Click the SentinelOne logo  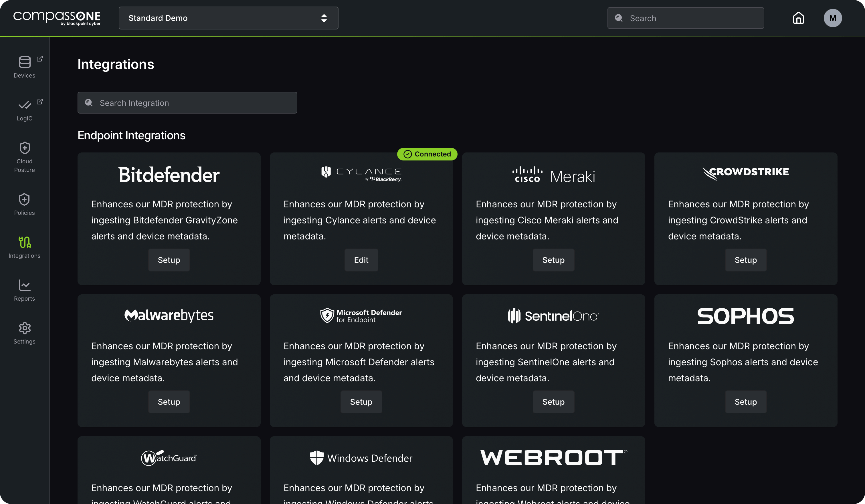(553, 316)
